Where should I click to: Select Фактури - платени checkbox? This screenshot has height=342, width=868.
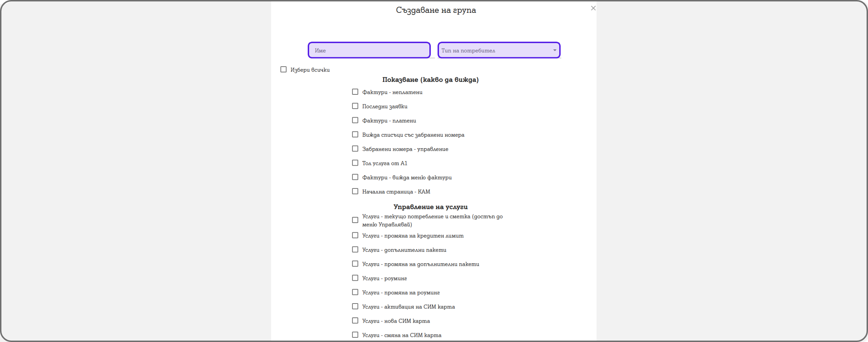point(355,120)
